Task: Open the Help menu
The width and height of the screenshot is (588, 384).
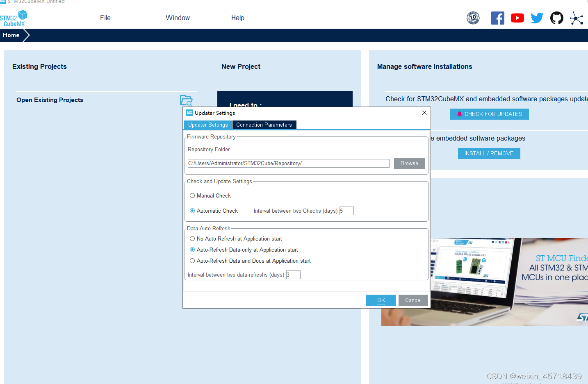Action: [x=238, y=18]
